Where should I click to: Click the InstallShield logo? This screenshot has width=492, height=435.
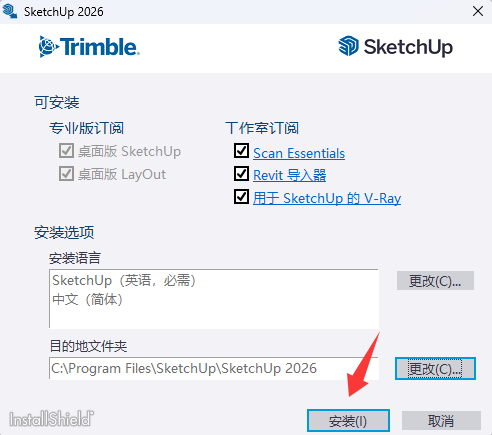51,419
